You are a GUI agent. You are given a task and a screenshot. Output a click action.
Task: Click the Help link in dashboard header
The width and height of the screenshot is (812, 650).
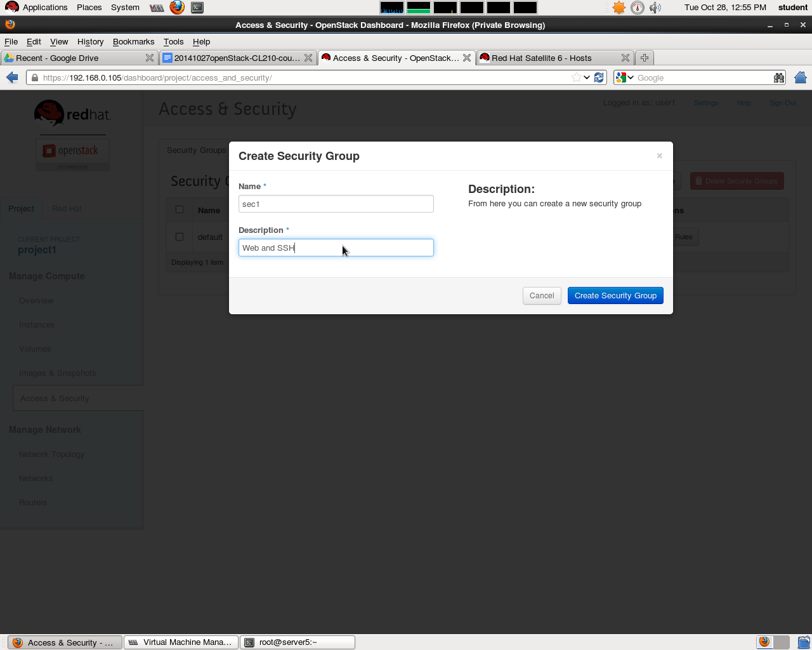pos(744,103)
